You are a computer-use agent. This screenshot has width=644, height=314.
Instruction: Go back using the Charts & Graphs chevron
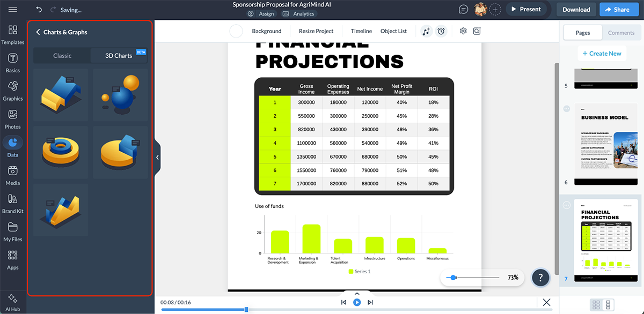coord(38,32)
